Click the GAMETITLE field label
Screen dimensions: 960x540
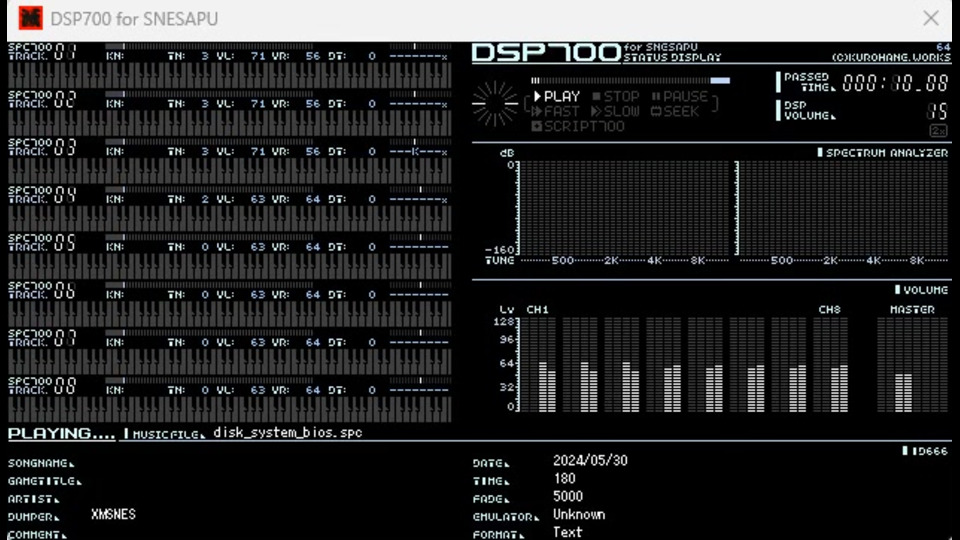pyautogui.click(x=45, y=481)
